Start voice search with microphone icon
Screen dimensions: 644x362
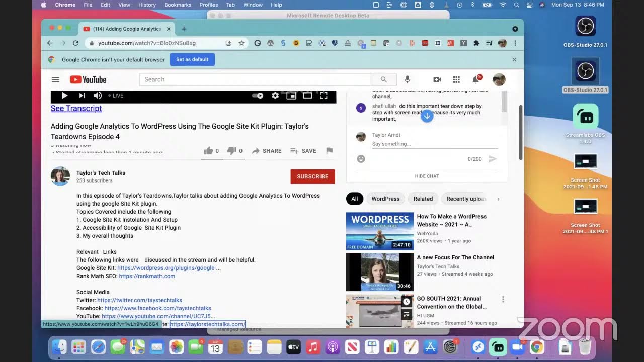407,79
